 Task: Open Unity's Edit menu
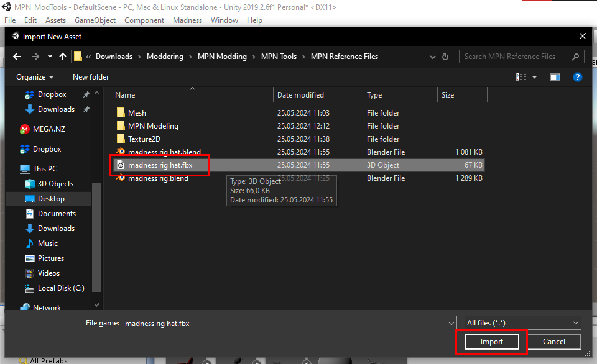point(30,20)
